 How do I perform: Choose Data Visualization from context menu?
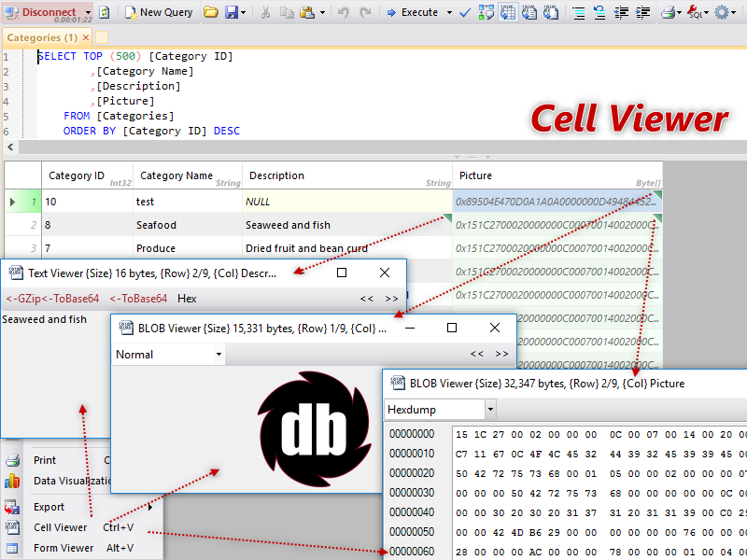point(73,481)
